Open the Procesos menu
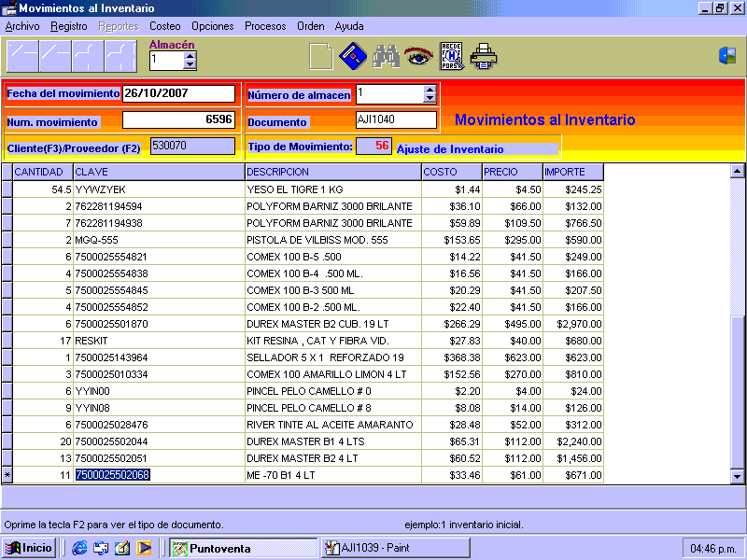This screenshot has height=560, width=747. (x=265, y=26)
